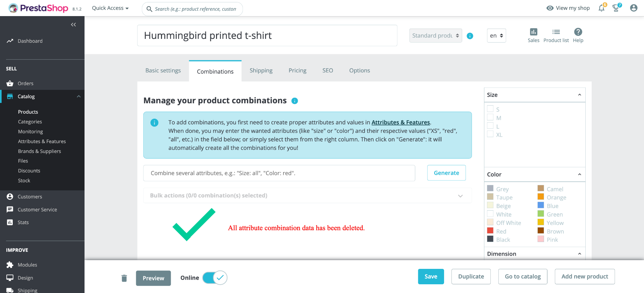Click the notifications bell icon
This screenshot has height=293, width=644.
click(x=601, y=8)
